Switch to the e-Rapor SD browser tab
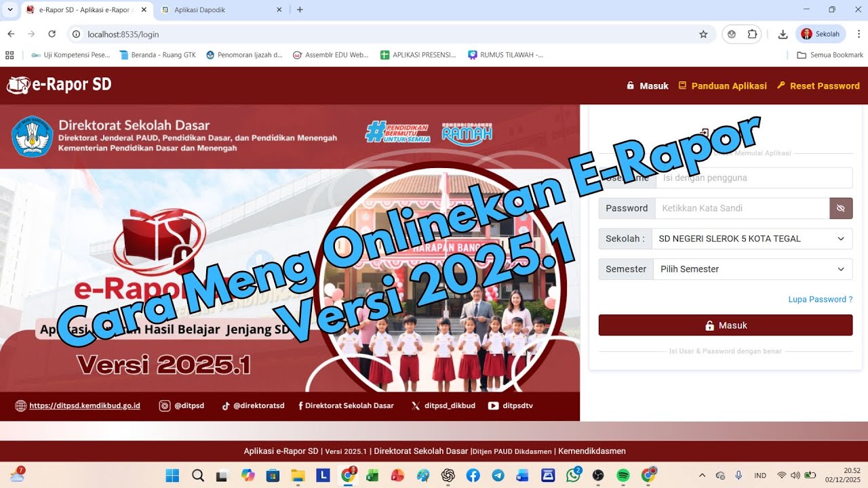Image resolution: width=868 pixels, height=488 pixels. [86, 9]
